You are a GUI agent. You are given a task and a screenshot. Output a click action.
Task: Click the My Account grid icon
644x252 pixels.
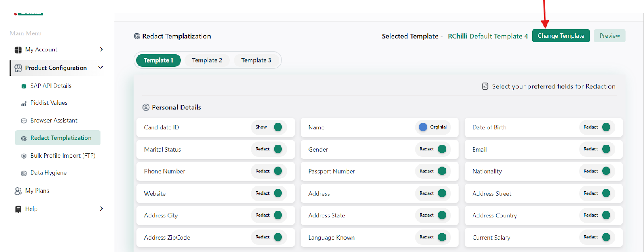pos(18,50)
